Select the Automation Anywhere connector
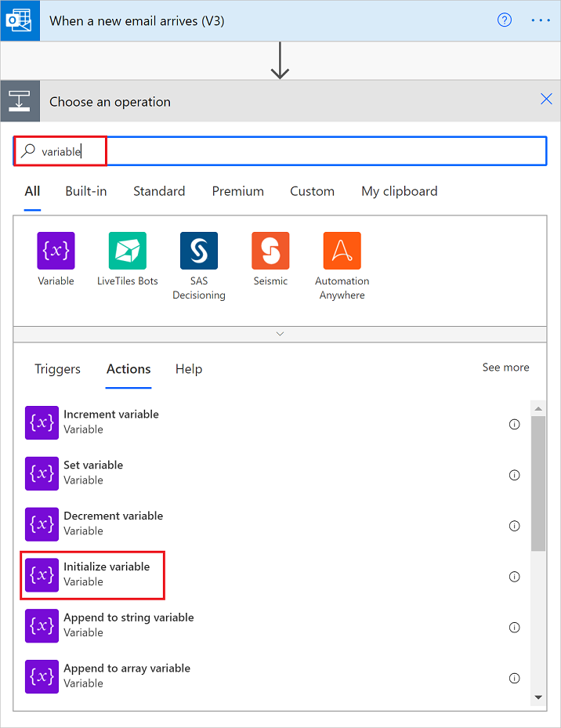This screenshot has height=728, width=561. click(x=341, y=250)
